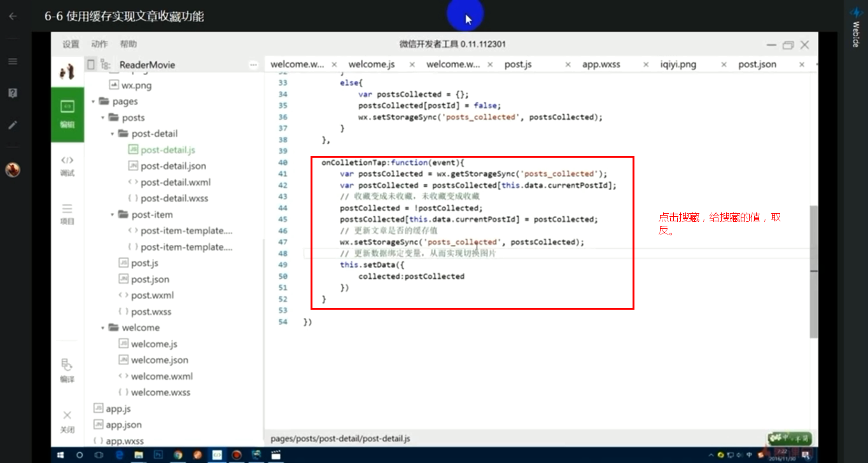The width and height of the screenshot is (868, 463).
Task: Click the project logo above 编辑
Action: [x=67, y=72]
